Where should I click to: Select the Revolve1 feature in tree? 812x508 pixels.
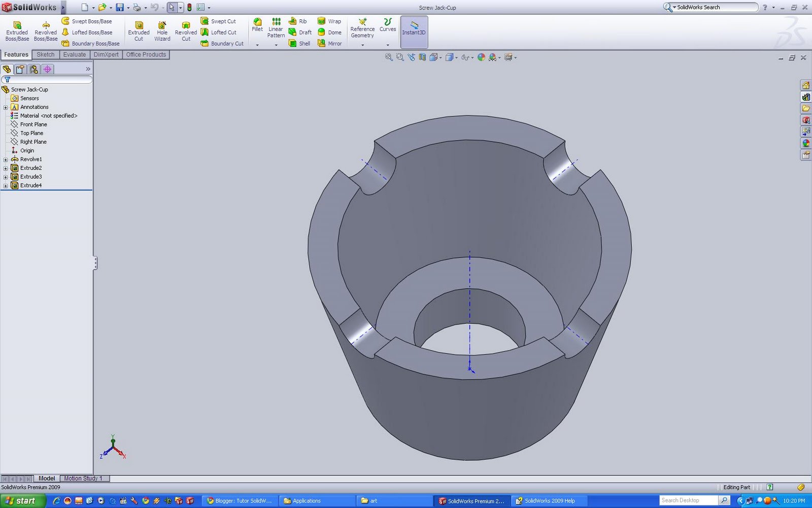[31, 159]
